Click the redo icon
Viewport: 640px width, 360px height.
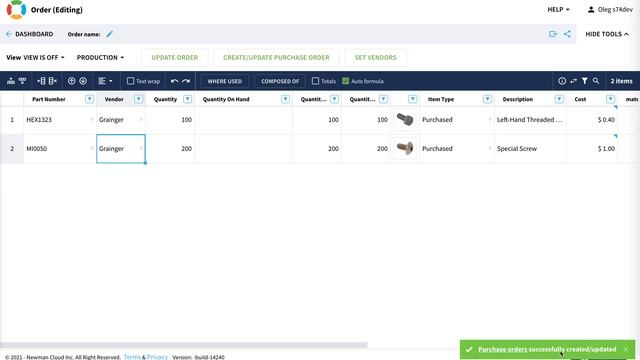click(x=186, y=81)
